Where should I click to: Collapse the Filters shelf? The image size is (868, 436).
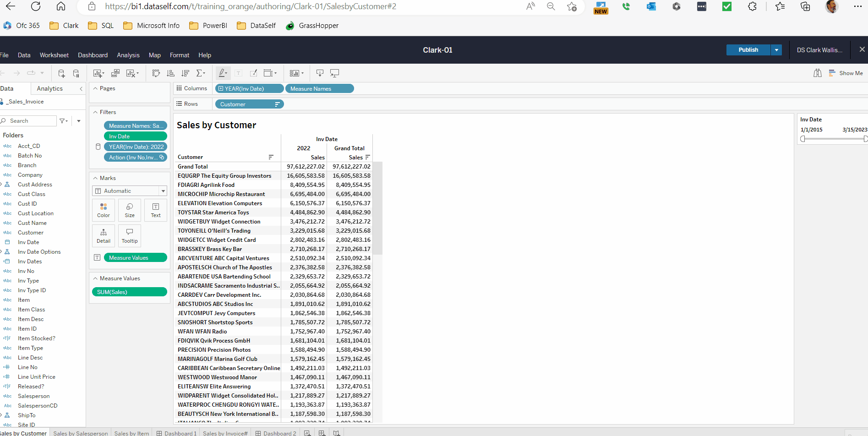click(x=95, y=112)
